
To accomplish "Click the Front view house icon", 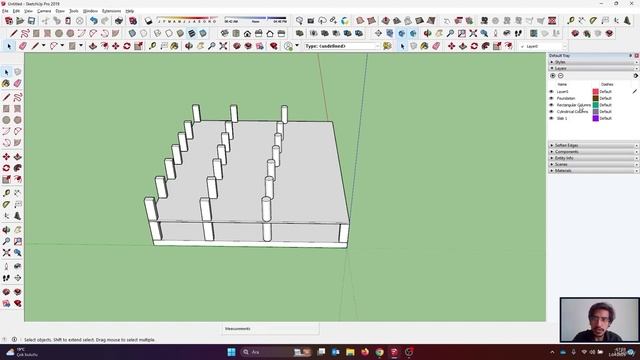I will [247, 33].
